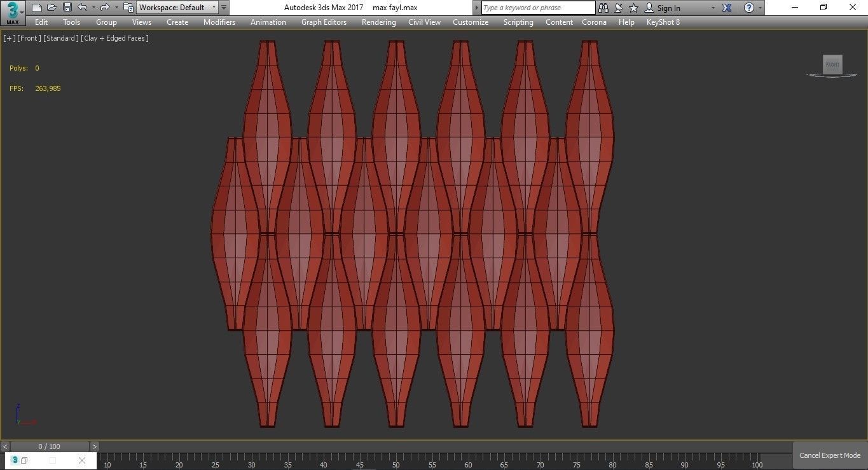Image resolution: width=868 pixels, height=470 pixels.
Task: Open the Modifiers menu
Action: pos(219,22)
